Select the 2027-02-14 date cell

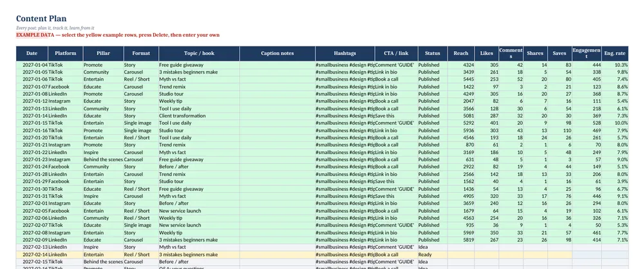[32, 255]
